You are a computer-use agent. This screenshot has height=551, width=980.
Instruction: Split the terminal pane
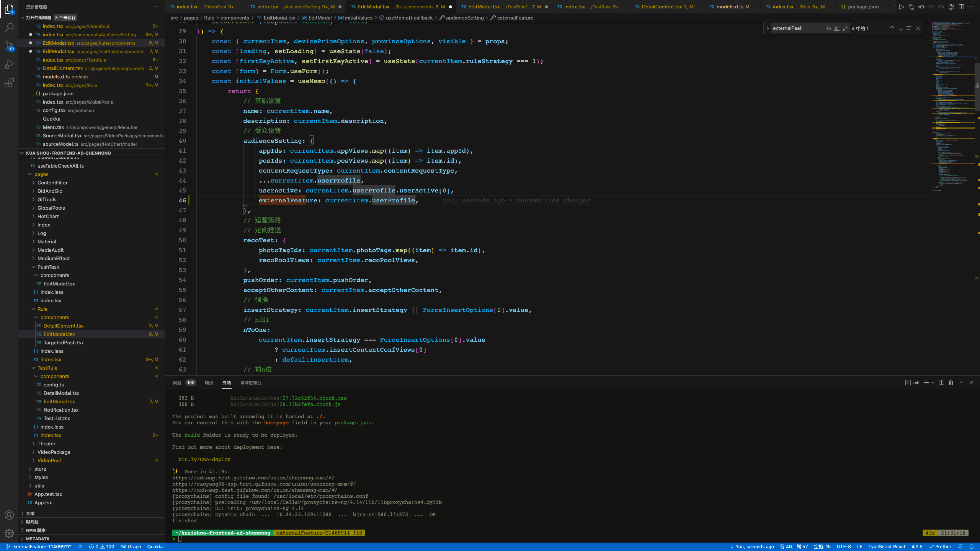click(941, 383)
